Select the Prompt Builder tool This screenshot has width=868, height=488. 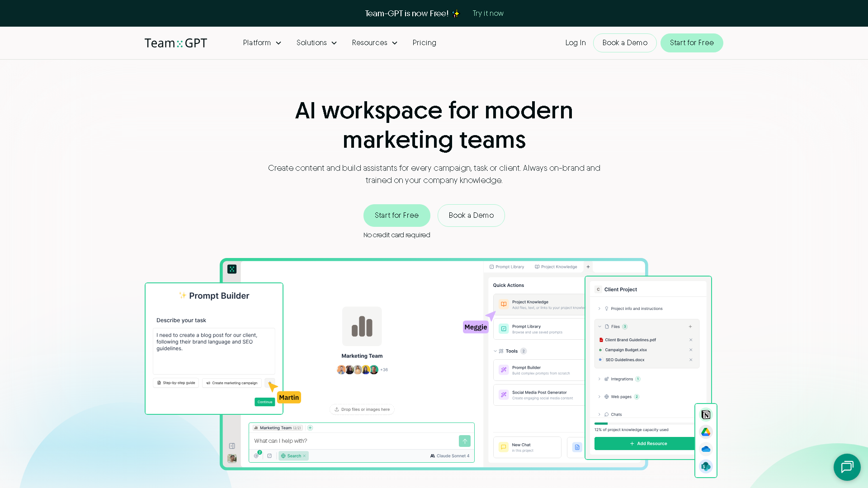(x=526, y=371)
